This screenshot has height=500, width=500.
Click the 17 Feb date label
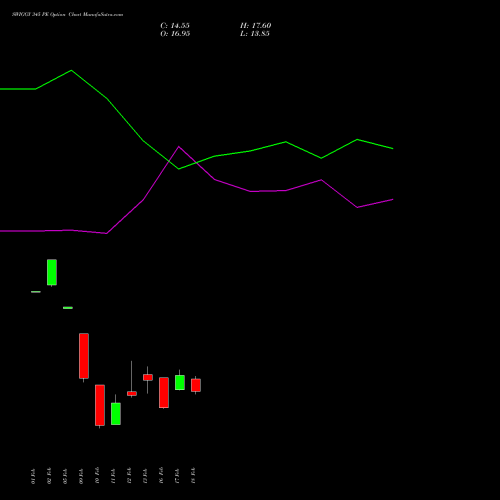coord(177,476)
